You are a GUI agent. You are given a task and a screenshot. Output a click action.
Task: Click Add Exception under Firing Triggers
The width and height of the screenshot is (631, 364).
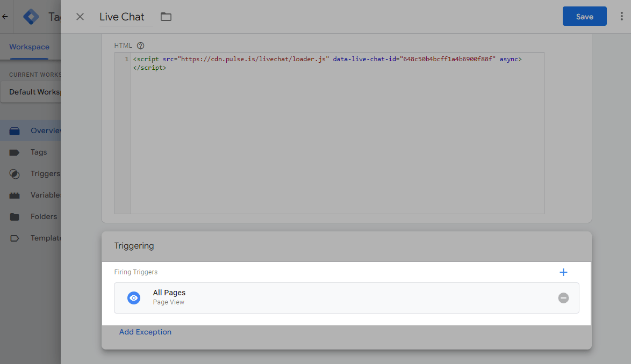pos(145,332)
